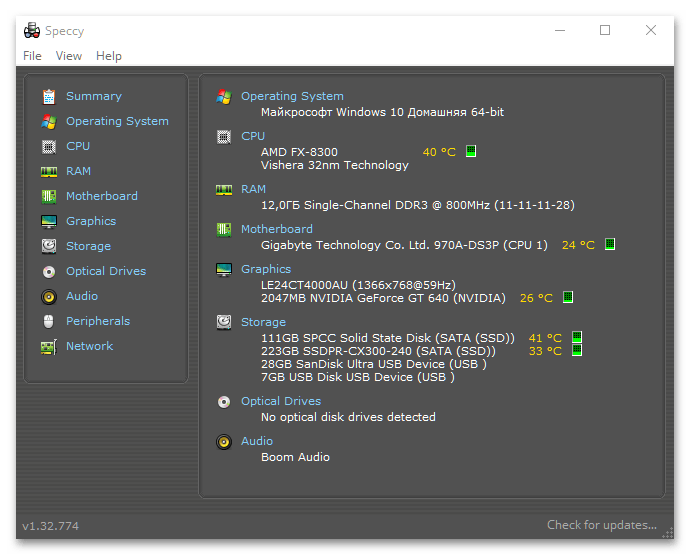Image resolution: width=690 pixels, height=555 pixels.
Task: Go to the RAM section in sidebar
Action: 78,171
